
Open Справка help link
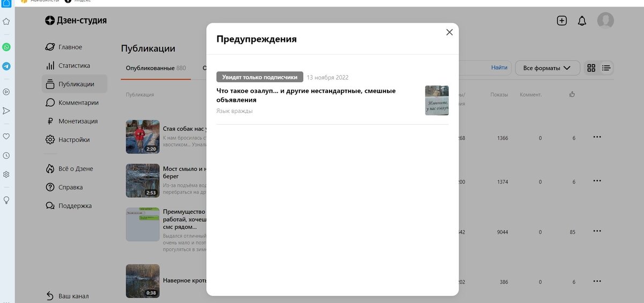(71, 187)
